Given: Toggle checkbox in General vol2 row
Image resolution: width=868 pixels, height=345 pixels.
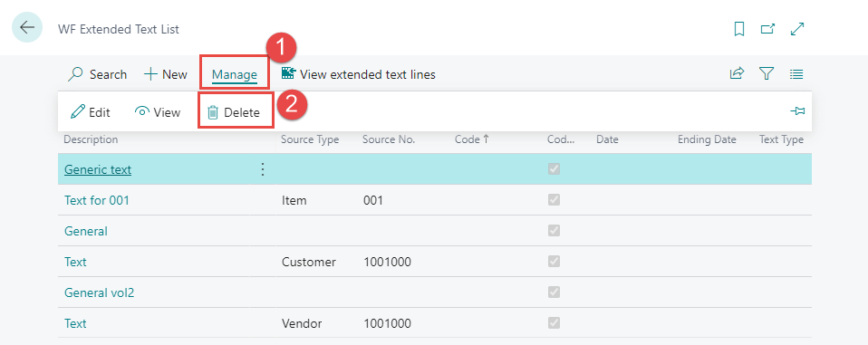Looking at the screenshot, I should coord(554,292).
